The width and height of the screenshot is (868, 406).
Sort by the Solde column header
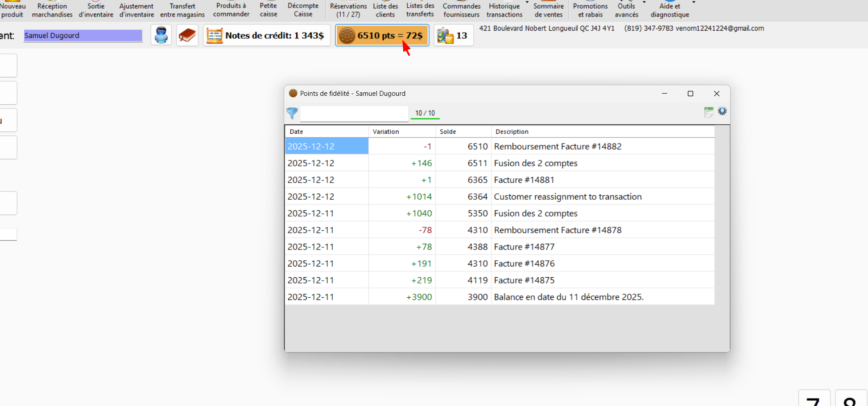463,131
